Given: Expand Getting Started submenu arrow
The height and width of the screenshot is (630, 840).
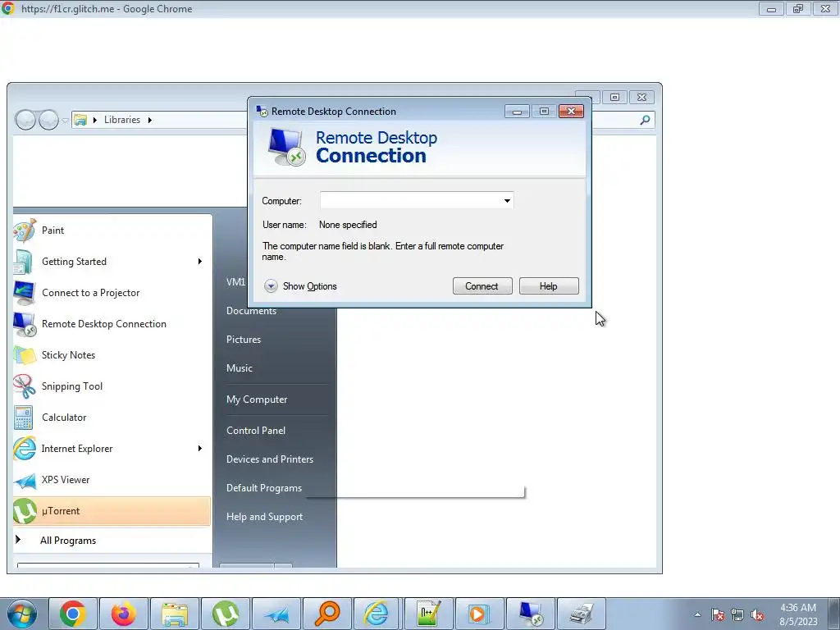Looking at the screenshot, I should pyautogui.click(x=200, y=262).
